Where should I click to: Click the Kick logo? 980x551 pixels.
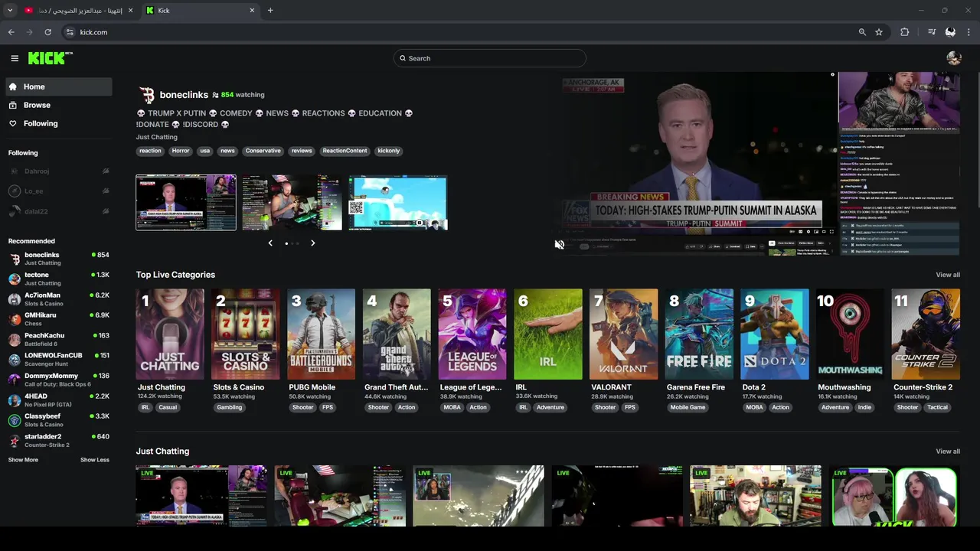coord(50,58)
